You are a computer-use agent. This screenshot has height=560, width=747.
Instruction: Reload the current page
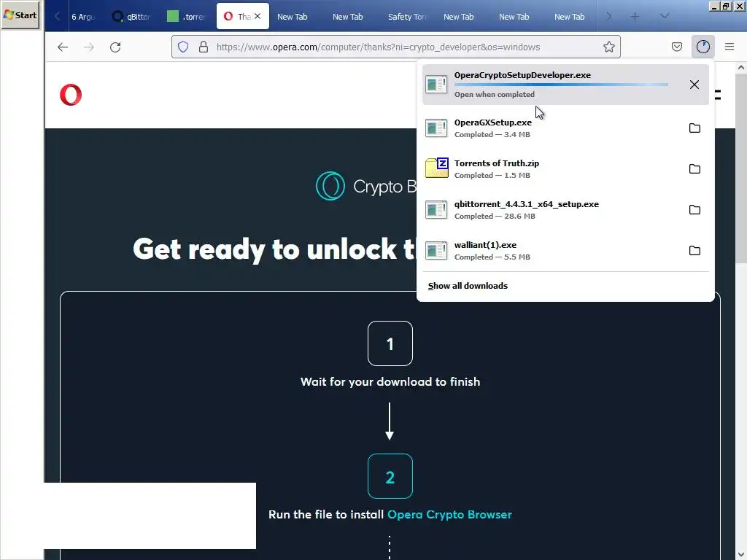pyautogui.click(x=115, y=47)
